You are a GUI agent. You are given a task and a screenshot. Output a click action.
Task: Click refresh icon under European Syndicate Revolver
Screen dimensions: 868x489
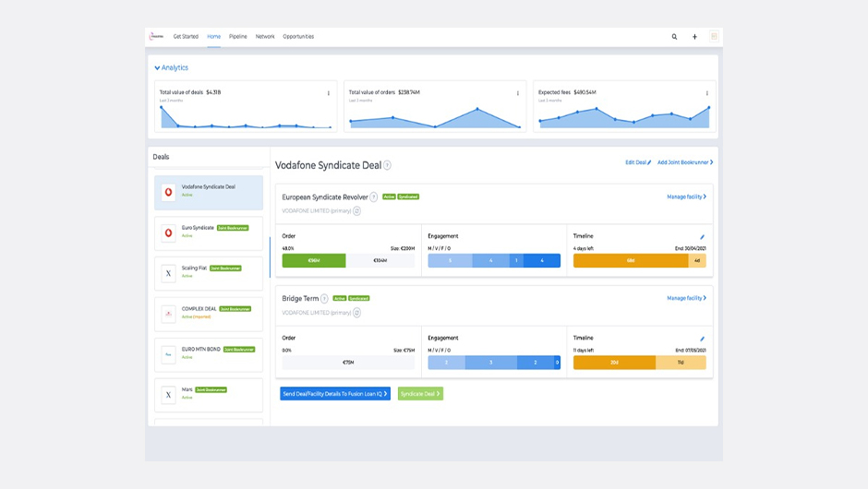click(x=357, y=210)
